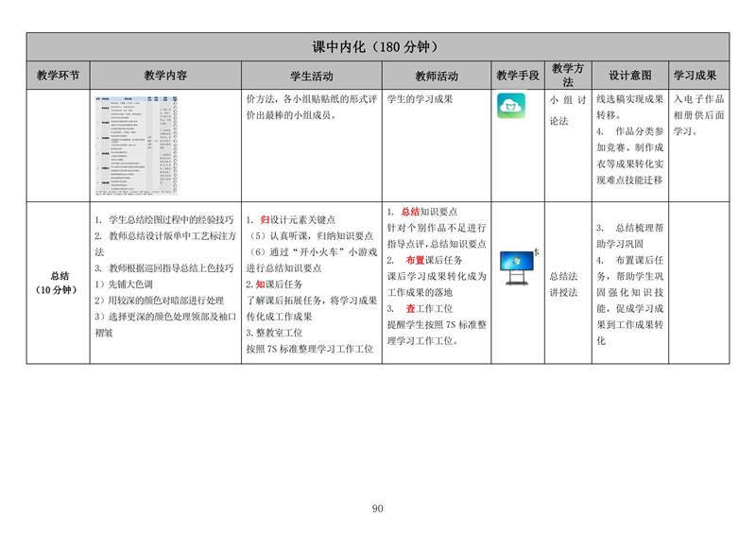Click the 学习成果 column header

(x=695, y=76)
